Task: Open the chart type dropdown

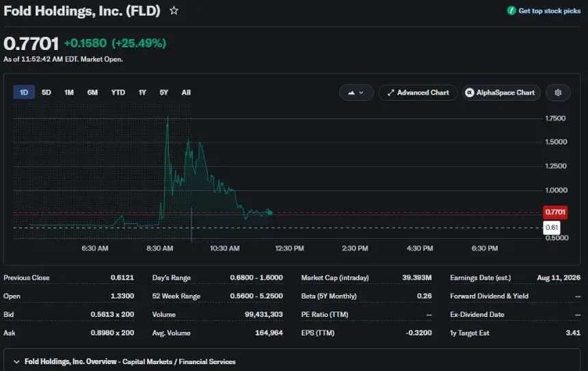Action: pyautogui.click(x=356, y=93)
